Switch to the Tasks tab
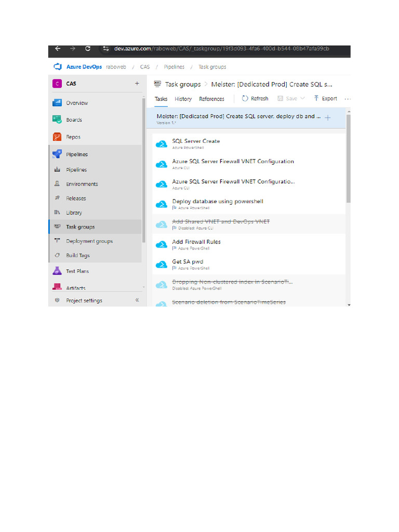Viewport: 399px width, 532px height. 161,99
